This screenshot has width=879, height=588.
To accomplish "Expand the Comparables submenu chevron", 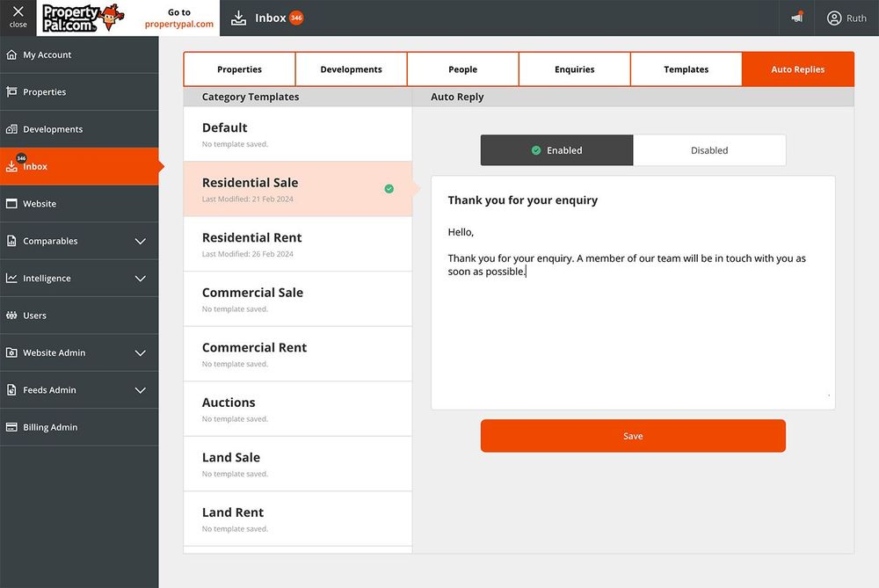I will coord(140,241).
